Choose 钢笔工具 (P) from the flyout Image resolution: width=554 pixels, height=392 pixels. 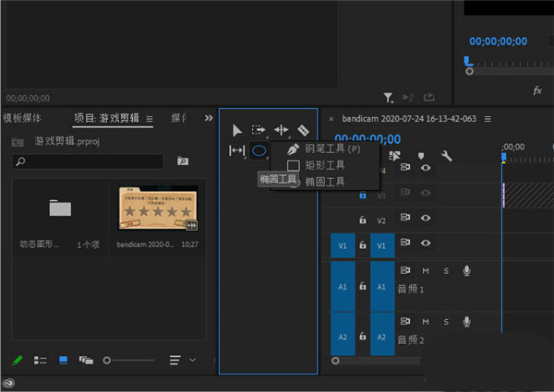(323, 148)
